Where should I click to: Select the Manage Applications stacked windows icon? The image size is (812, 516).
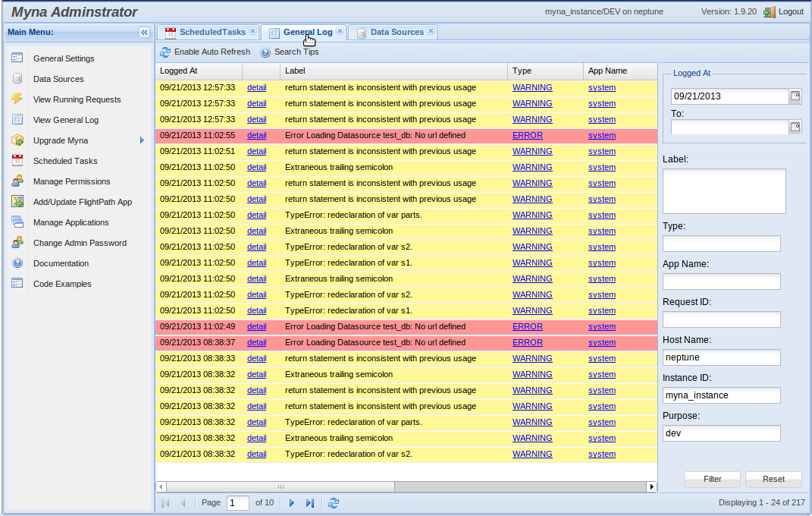(17, 222)
